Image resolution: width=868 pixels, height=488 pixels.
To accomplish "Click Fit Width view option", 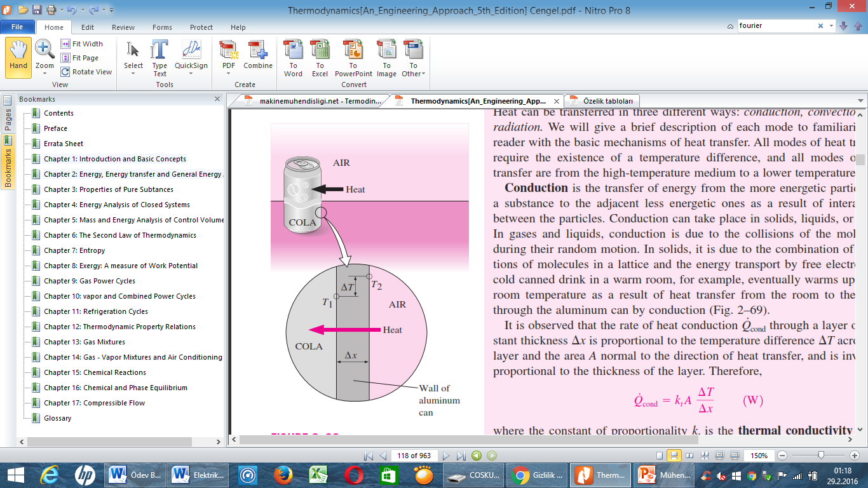I will coord(82,44).
